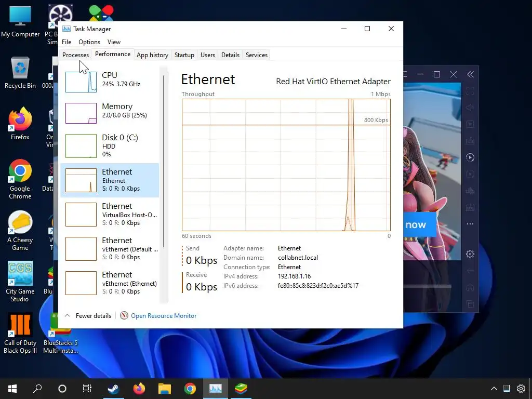Open the A Cheesy Game shortcut
The height and width of the screenshot is (399, 532).
tap(20, 231)
